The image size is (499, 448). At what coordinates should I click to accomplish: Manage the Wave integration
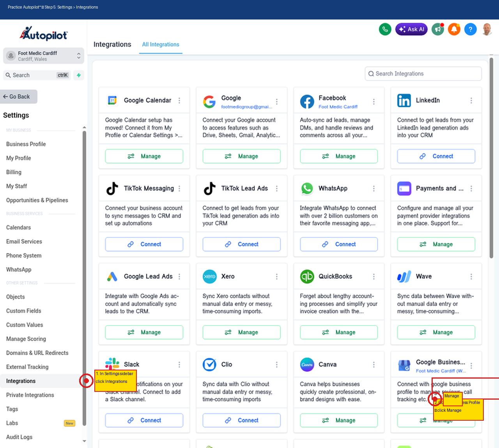point(436,333)
